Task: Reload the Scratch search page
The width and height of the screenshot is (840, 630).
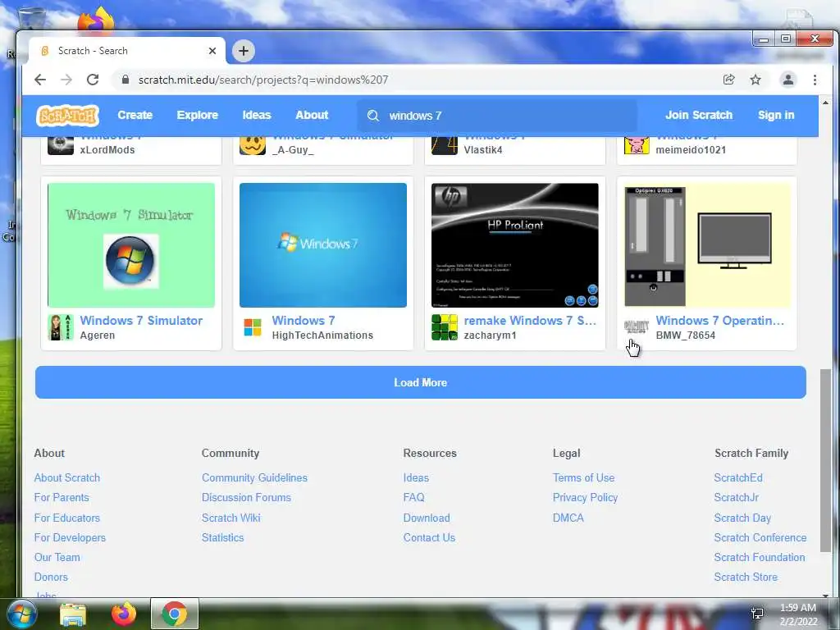Action: click(x=93, y=80)
